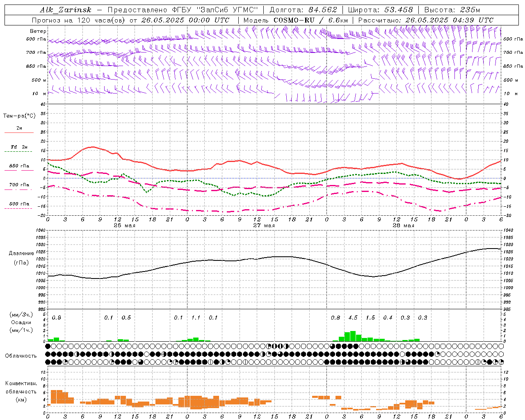
Task: Click the Давление pressure panel label
Action: 21,253
